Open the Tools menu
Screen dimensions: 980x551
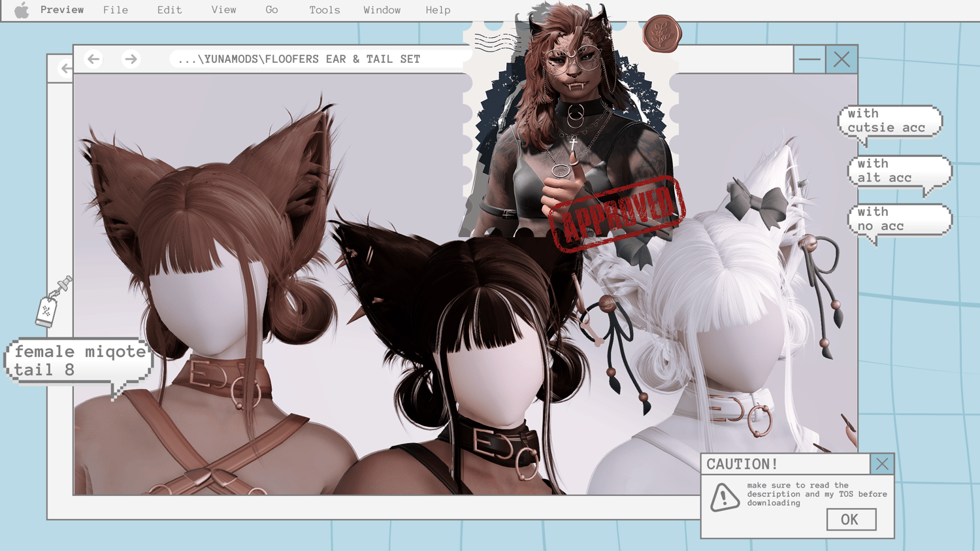click(325, 10)
